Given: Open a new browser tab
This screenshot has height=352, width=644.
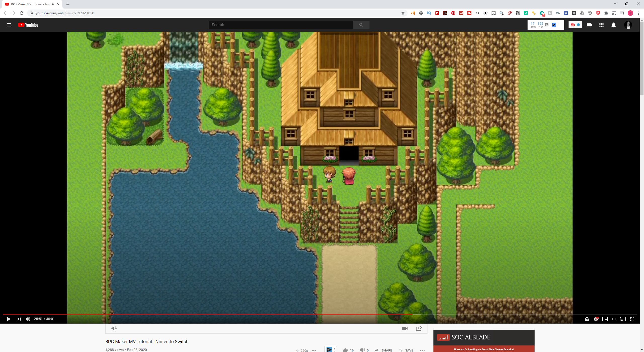Looking at the screenshot, I should (68, 4).
